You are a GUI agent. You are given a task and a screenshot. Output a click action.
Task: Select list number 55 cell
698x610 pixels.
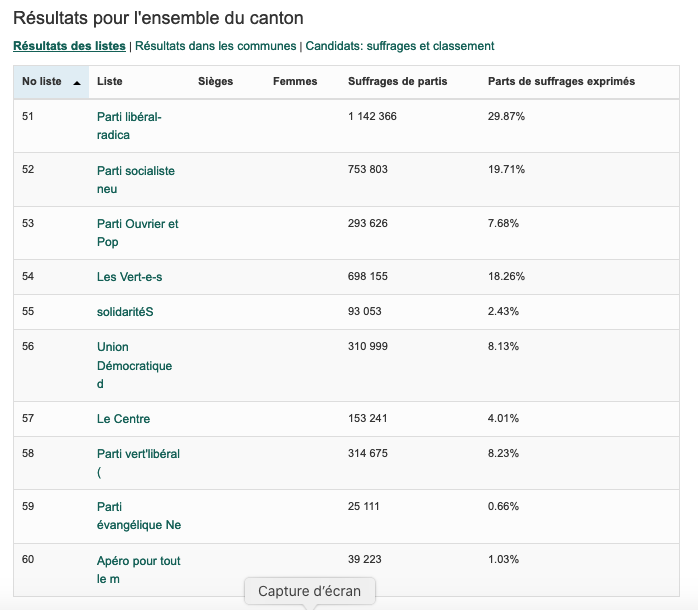28,311
